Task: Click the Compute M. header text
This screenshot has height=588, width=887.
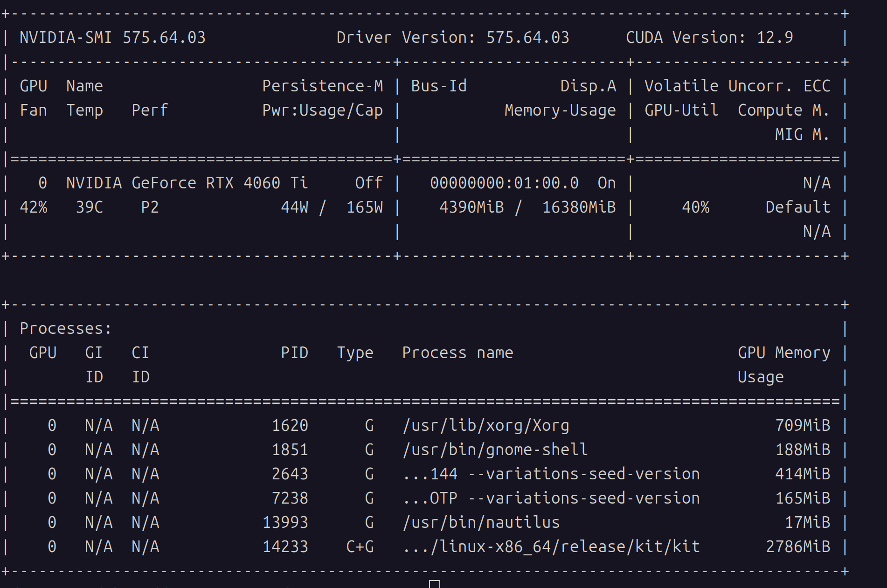Action: tap(783, 111)
